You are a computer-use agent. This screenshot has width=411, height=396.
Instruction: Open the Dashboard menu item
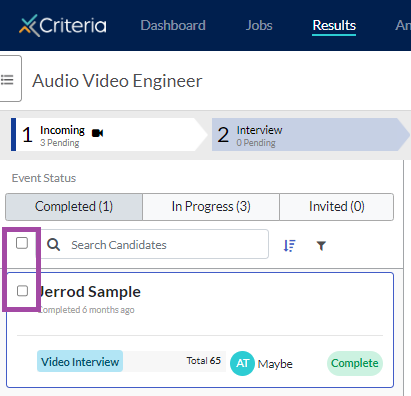pyautogui.click(x=173, y=25)
